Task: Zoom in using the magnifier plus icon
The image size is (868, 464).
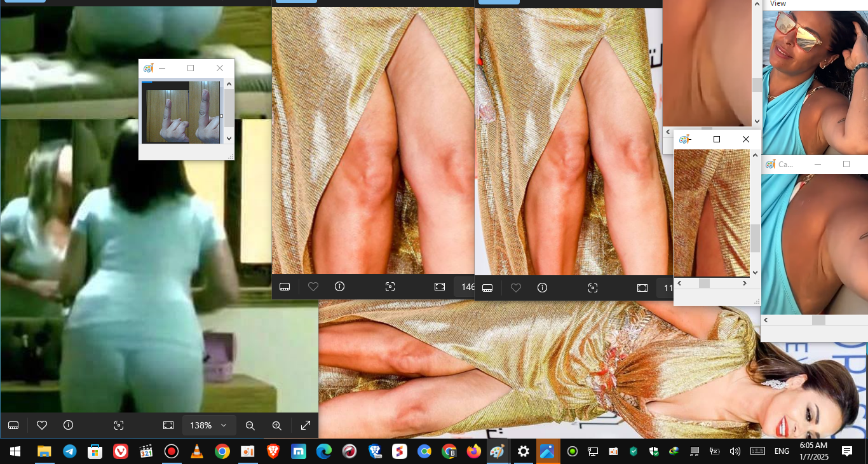Action: [277, 425]
